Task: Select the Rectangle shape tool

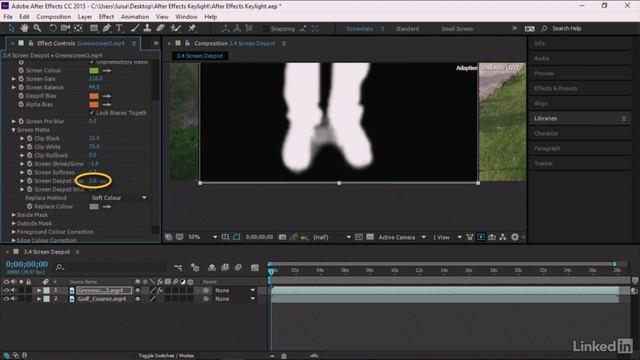Action: coord(94,28)
